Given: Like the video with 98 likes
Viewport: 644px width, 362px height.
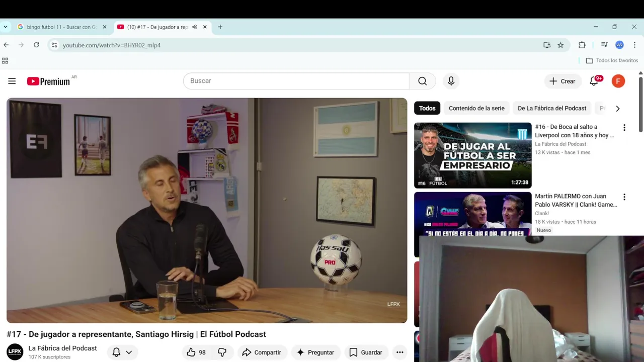Looking at the screenshot, I should pyautogui.click(x=196, y=352).
